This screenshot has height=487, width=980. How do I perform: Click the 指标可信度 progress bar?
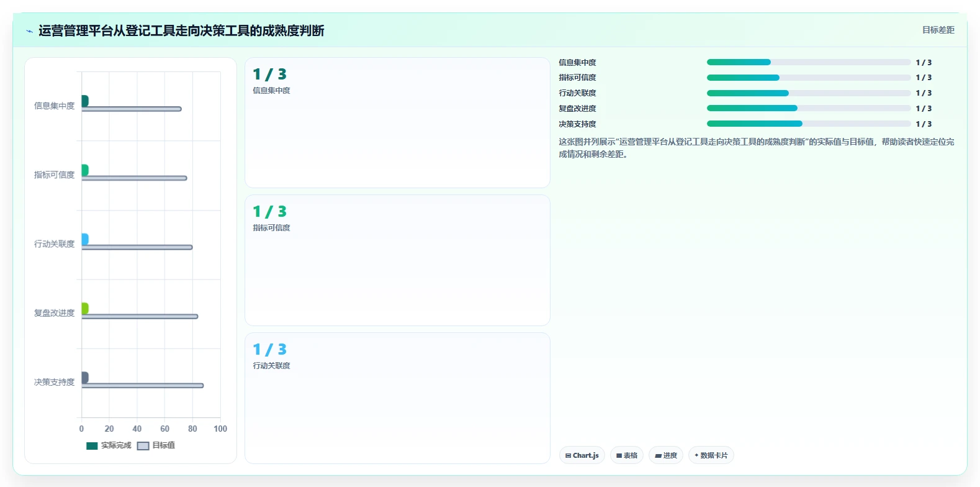click(809, 78)
